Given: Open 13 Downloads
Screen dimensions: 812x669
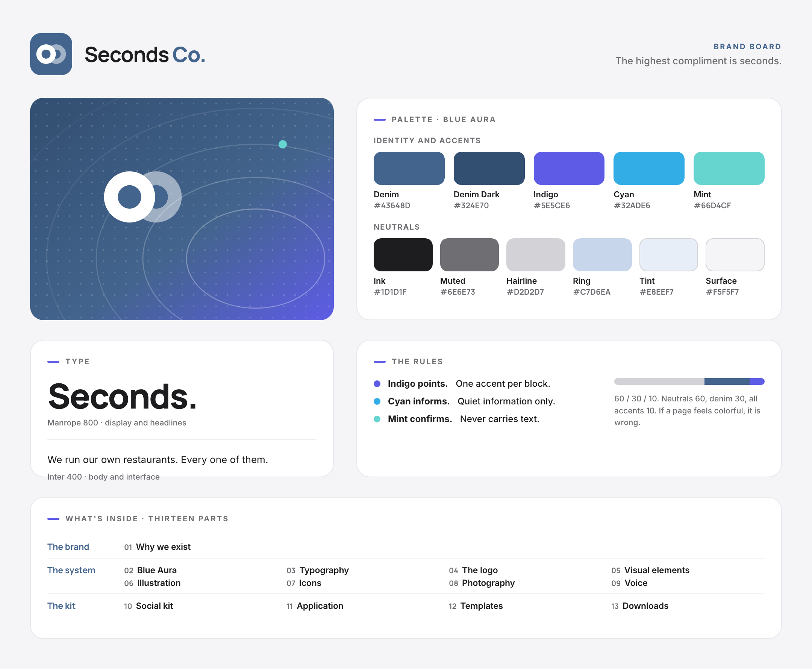Looking at the screenshot, I should [640, 606].
